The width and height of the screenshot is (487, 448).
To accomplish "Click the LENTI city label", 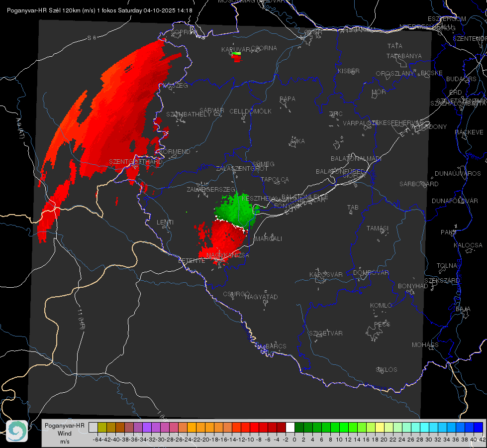I will [x=165, y=223].
